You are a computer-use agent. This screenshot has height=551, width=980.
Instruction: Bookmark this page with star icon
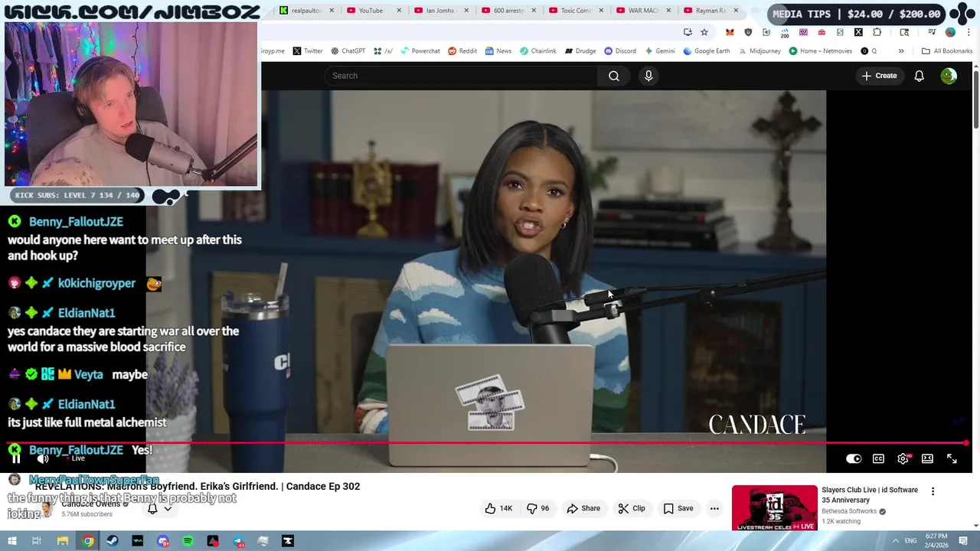pos(704,32)
